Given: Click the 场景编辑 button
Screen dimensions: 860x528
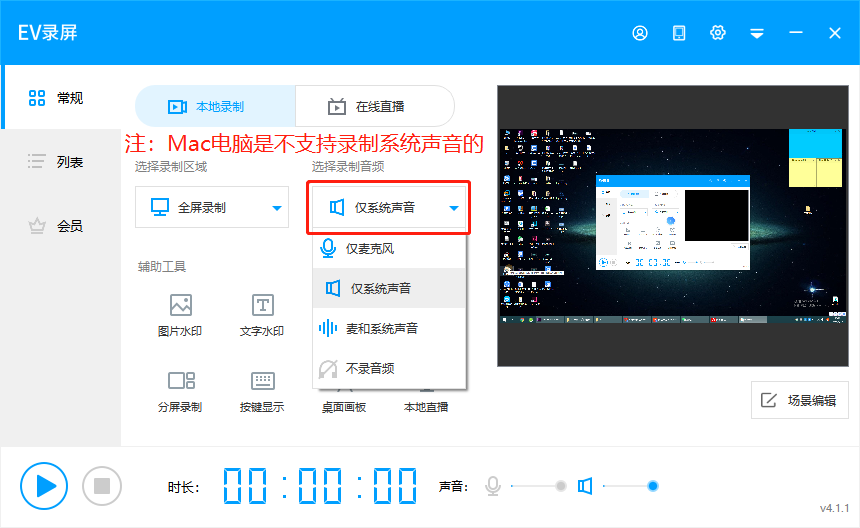Looking at the screenshot, I should [x=800, y=400].
